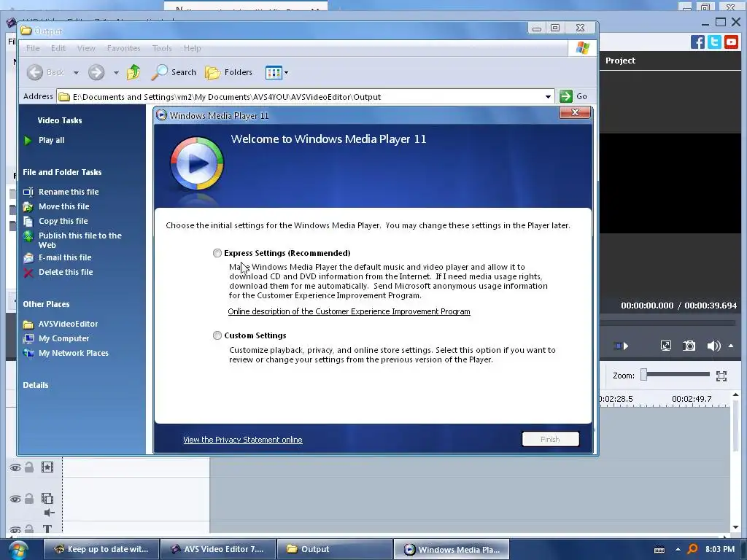Collapse the File and Folder Tasks header
The image size is (747, 560).
[62, 172]
